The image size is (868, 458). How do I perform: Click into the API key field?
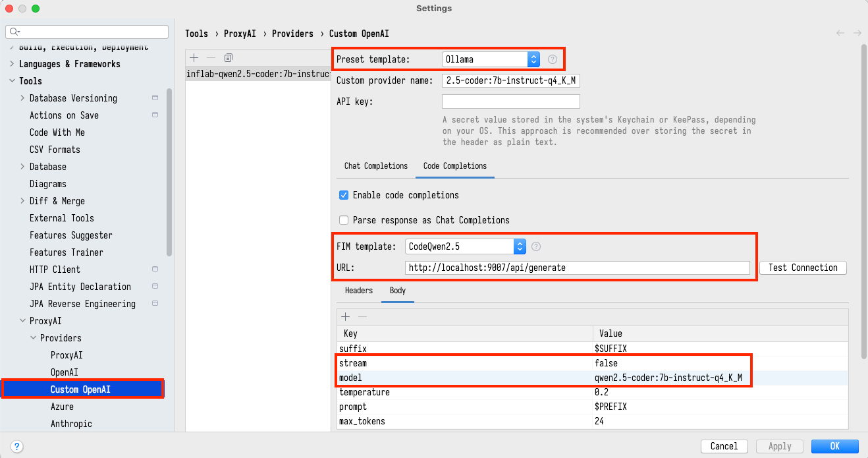[x=510, y=101]
